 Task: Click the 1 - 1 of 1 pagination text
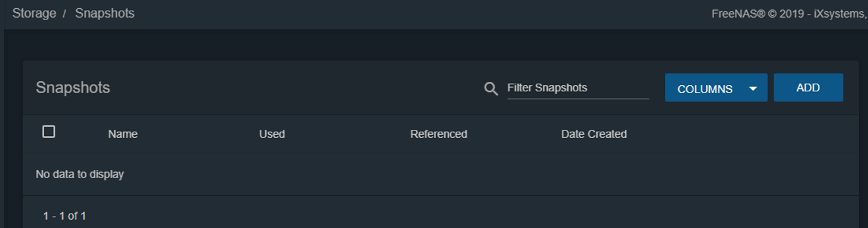pos(65,216)
